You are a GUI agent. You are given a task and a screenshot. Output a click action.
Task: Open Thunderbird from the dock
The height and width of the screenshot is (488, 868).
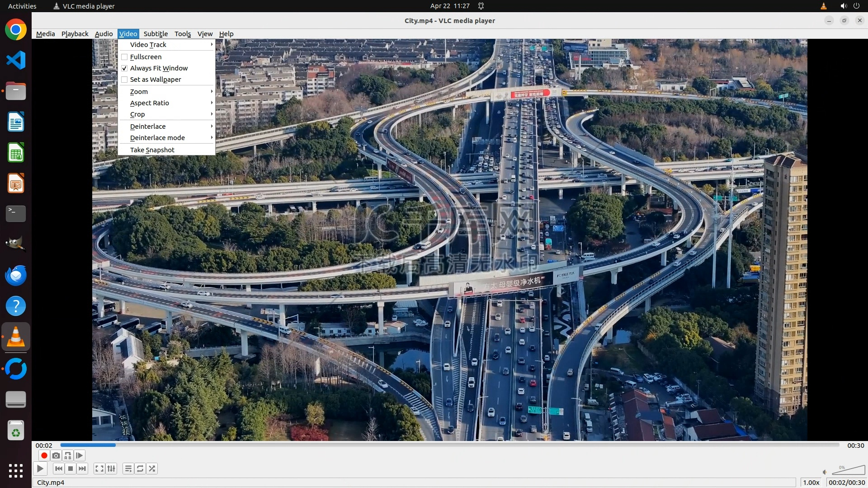[x=16, y=275]
